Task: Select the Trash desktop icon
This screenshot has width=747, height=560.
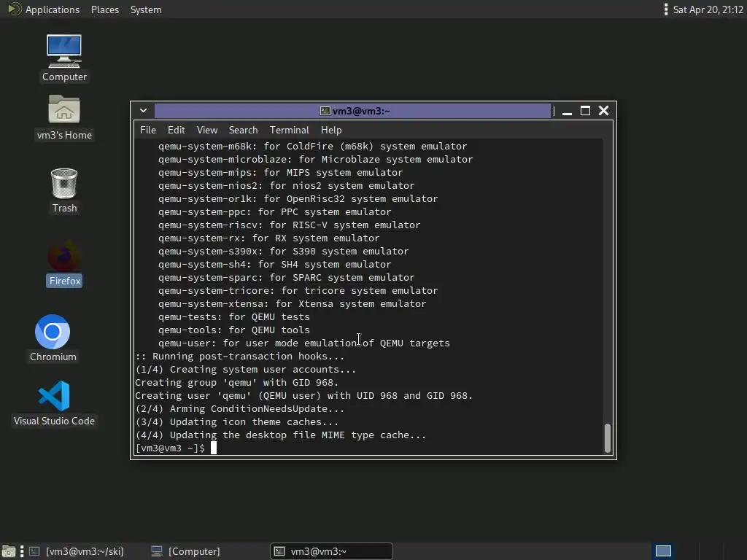Action: (x=64, y=190)
